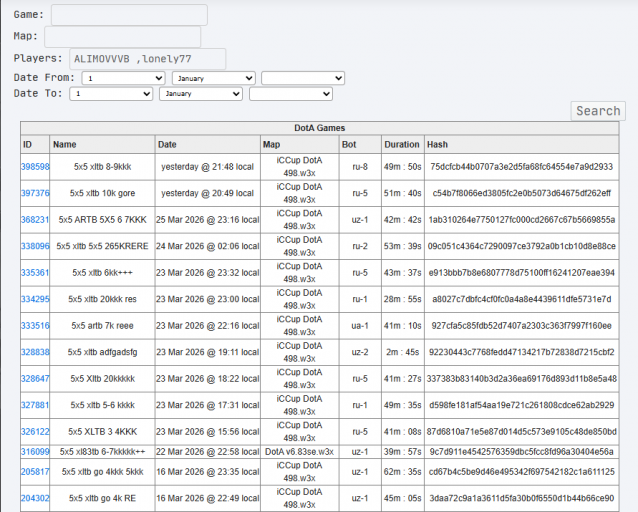The image size is (638, 512).
Task: Click bot cell 'uz-2'
Action: coord(360,352)
